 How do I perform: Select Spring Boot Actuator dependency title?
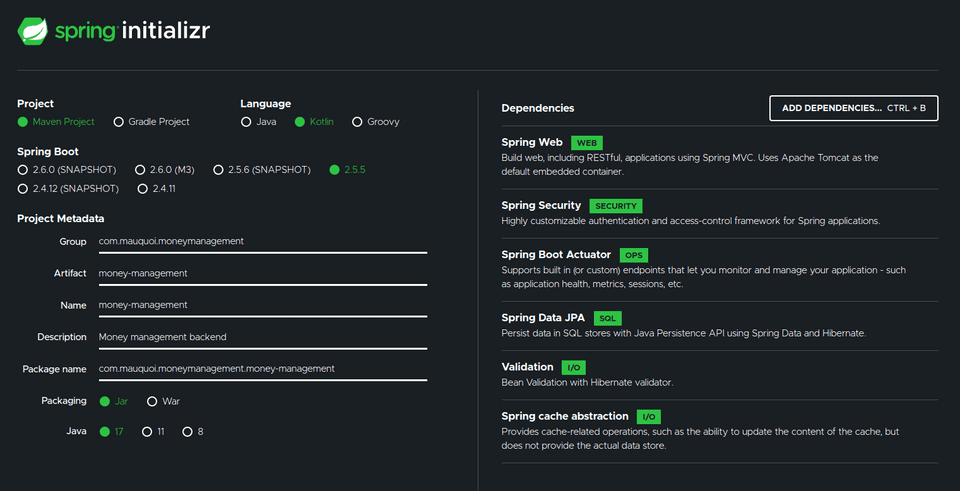point(556,255)
